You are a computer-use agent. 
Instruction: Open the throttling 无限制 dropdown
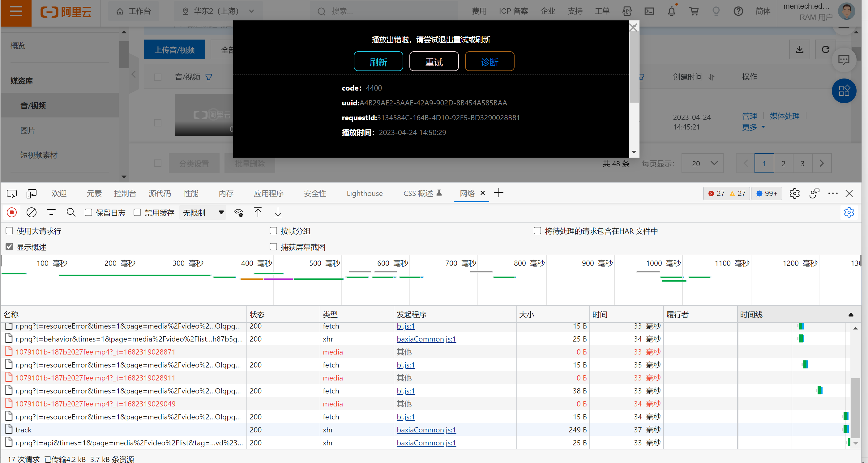pyautogui.click(x=203, y=213)
